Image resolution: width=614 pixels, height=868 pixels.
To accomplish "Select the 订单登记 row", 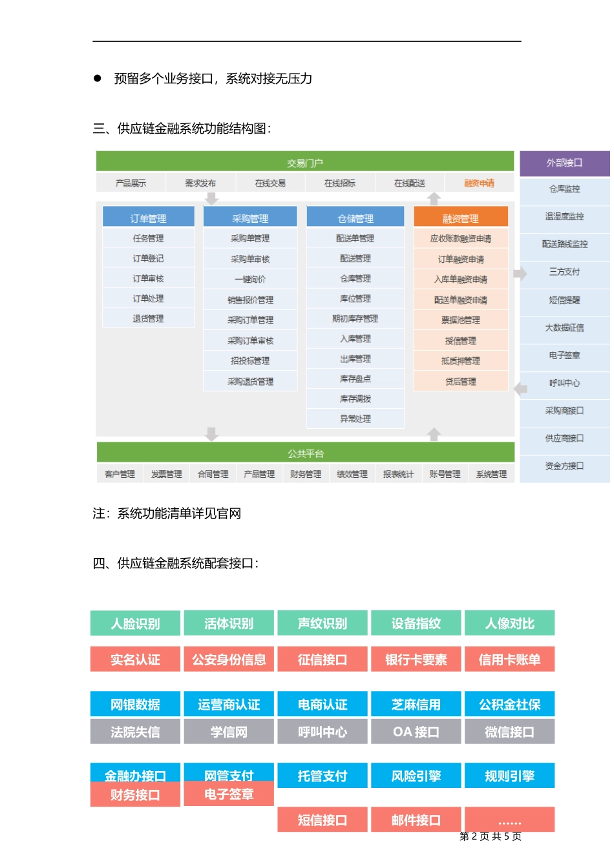I will pyautogui.click(x=149, y=258).
